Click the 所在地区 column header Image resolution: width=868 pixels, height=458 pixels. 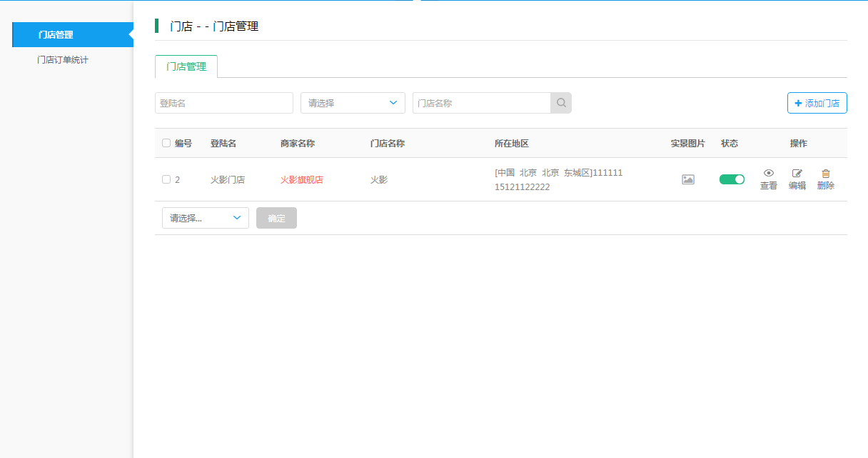[x=512, y=143]
